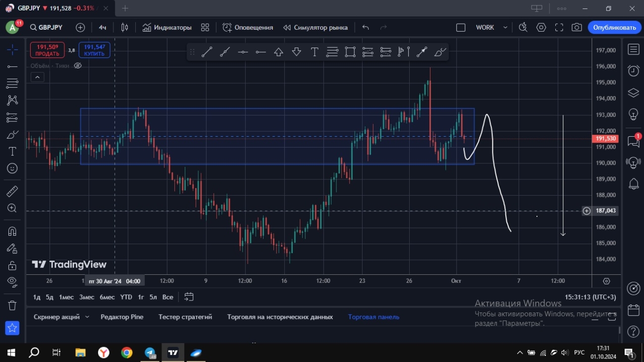Click Опубликовать publish button

pyautogui.click(x=614, y=27)
